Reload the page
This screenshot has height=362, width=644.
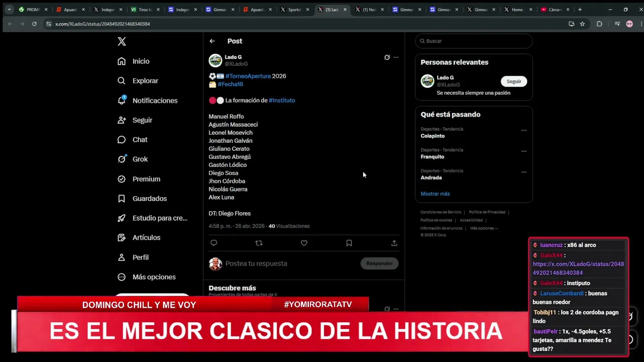(x=34, y=24)
